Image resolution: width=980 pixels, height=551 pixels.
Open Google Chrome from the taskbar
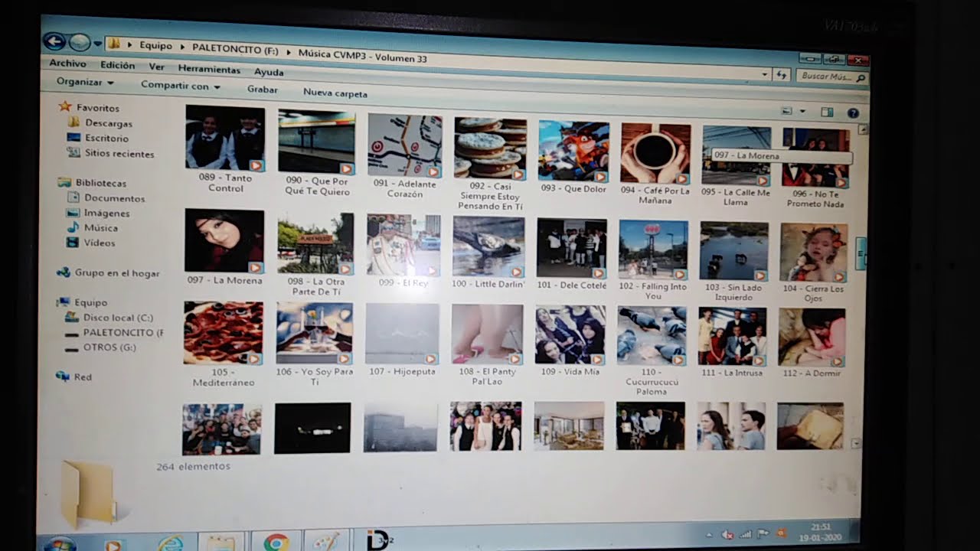pos(276,543)
